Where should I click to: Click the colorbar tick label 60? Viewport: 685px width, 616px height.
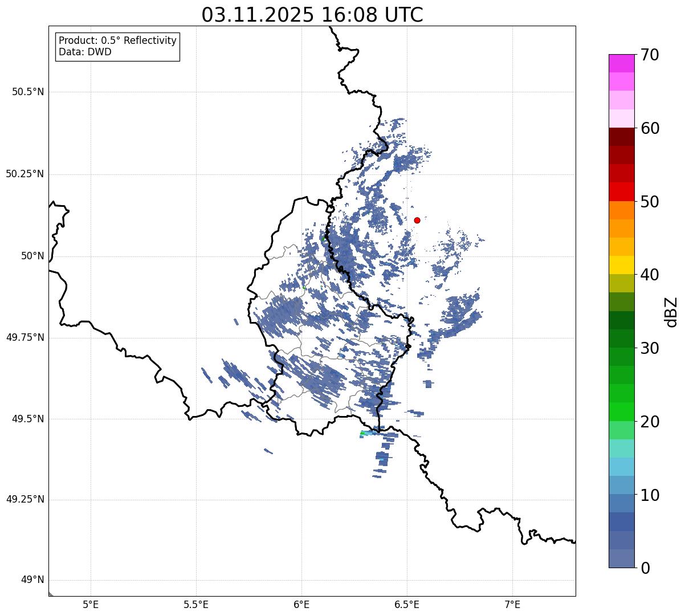650,128
